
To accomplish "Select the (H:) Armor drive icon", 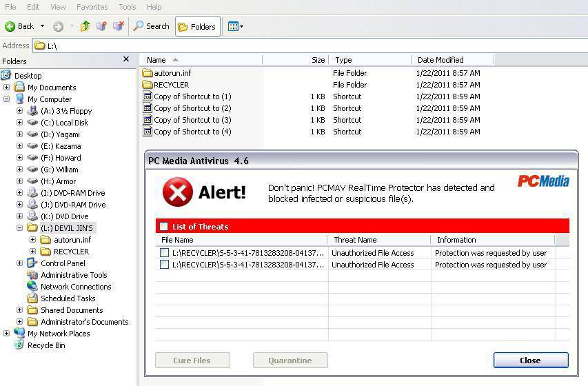I will [32, 181].
